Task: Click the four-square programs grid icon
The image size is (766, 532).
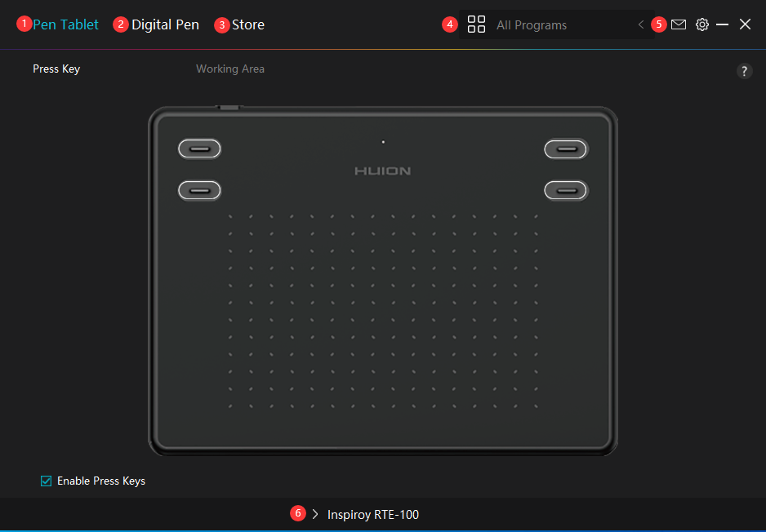Action: click(x=476, y=24)
